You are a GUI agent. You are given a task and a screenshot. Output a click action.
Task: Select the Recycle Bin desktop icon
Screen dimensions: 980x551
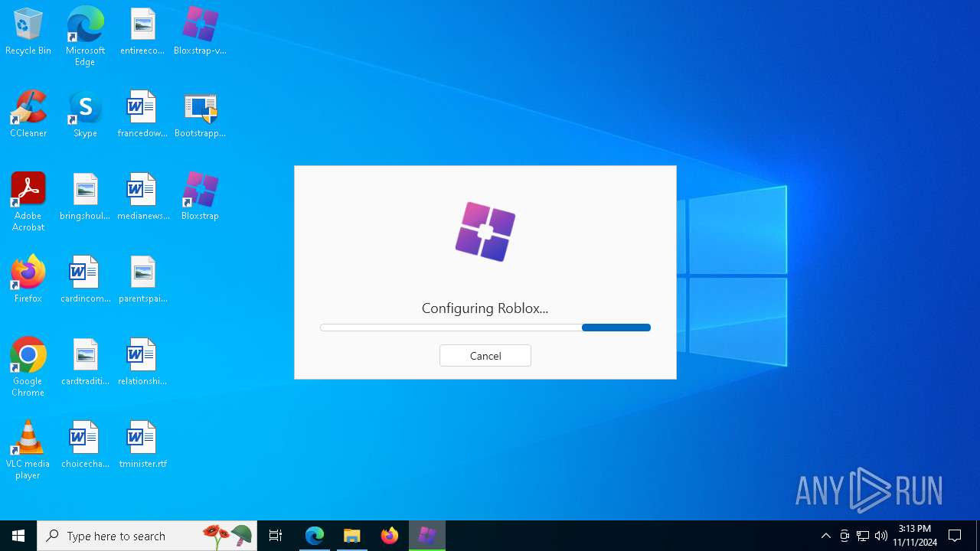28,32
